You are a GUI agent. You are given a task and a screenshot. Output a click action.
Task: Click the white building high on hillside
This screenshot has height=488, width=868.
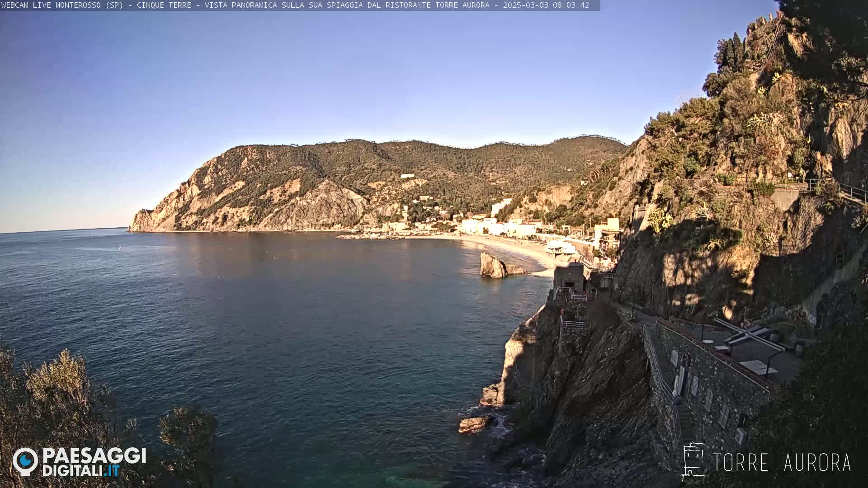(x=407, y=176)
